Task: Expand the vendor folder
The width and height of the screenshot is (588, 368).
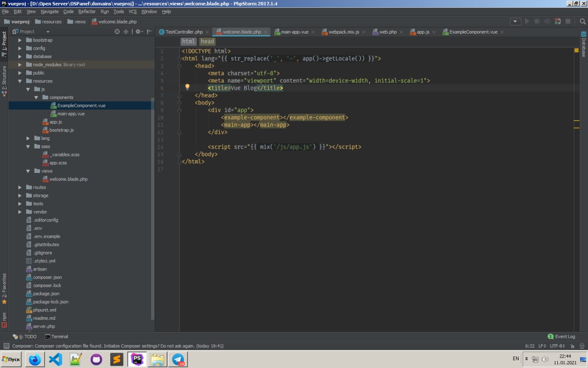Action: pos(20,212)
